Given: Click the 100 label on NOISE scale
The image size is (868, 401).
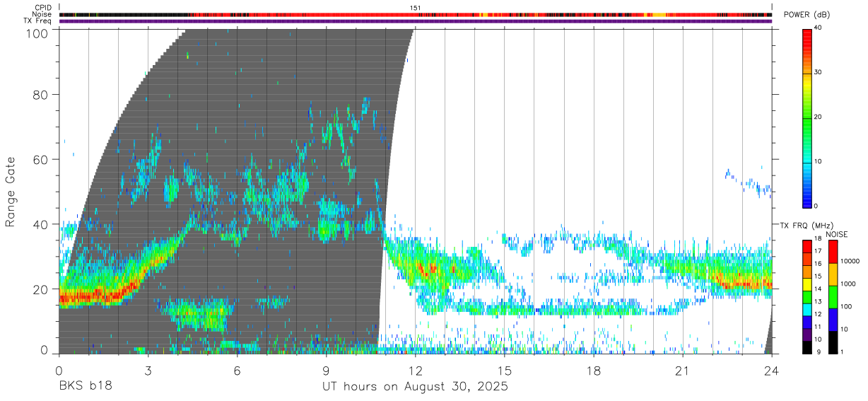Looking at the screenshot, I should (x=846, y=306).
